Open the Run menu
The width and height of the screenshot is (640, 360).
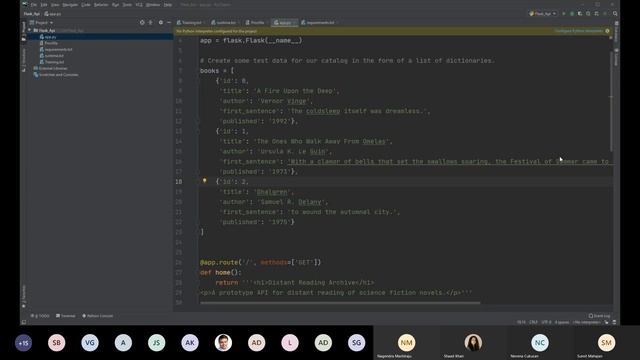coord(116,4)
